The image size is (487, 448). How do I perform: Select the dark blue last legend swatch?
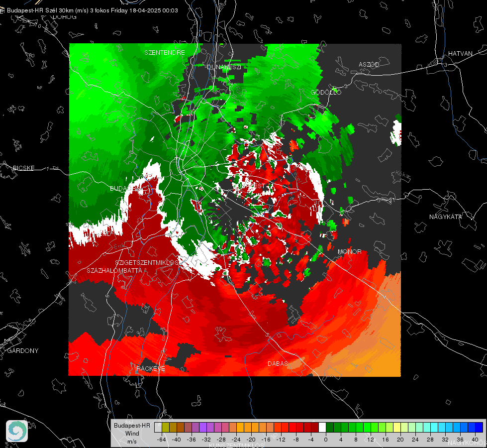tap(479, 427)
